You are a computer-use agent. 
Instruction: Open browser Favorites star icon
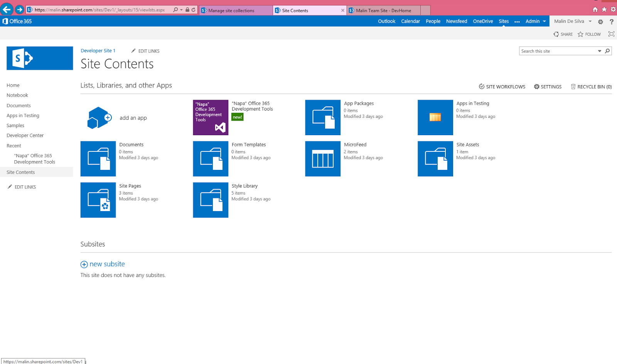coord(604,10)
